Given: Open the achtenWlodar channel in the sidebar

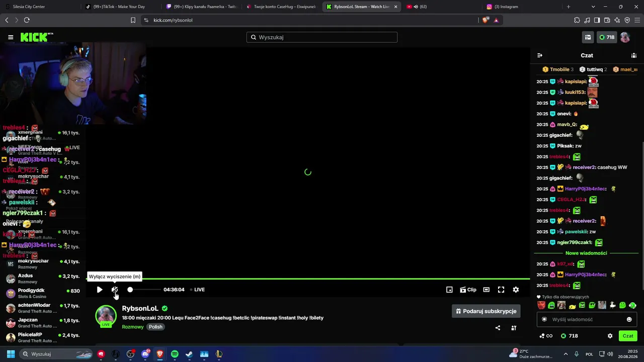Looking at the screenshot, I should (x=43, y=308).
